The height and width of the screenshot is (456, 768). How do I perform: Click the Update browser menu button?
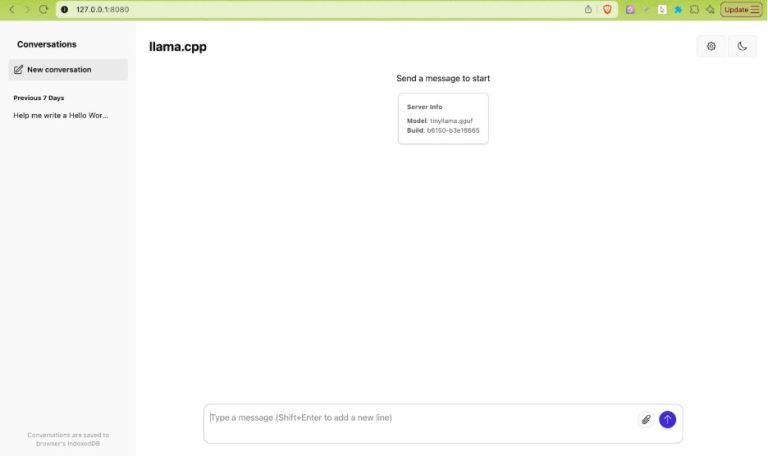(x=741, y=9)
